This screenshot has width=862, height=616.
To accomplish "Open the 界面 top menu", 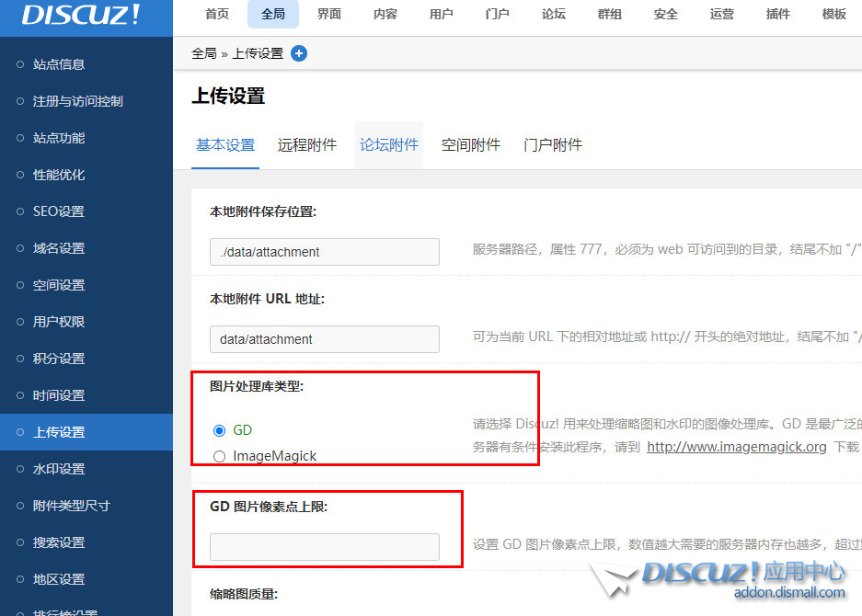I will pos(329,14).
